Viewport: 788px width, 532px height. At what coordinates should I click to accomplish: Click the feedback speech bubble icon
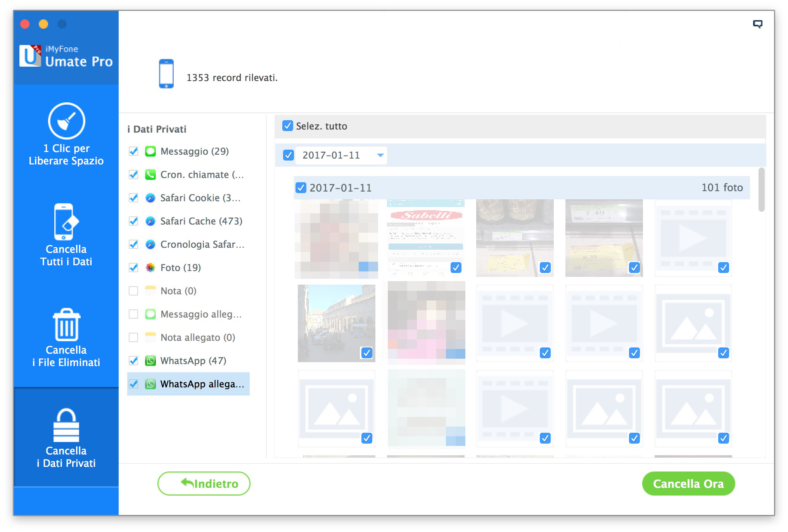tap(757, 24)
